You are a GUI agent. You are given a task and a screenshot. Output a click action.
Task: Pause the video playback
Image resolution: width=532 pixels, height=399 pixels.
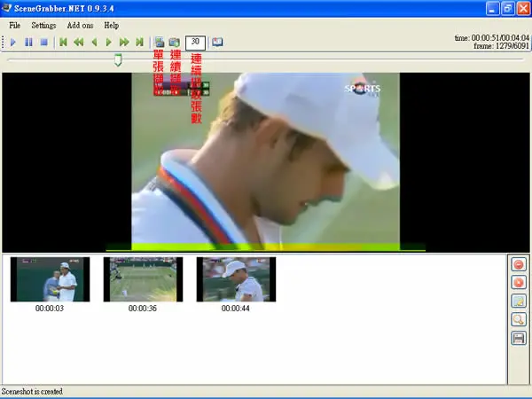tap(29, 42)
